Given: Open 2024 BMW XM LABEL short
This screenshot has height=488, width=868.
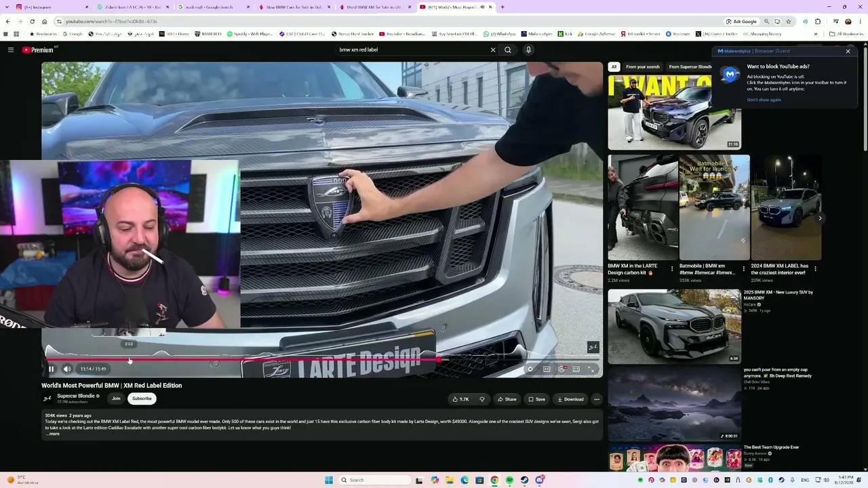Looking at the screenshot, I should point(786,207).
